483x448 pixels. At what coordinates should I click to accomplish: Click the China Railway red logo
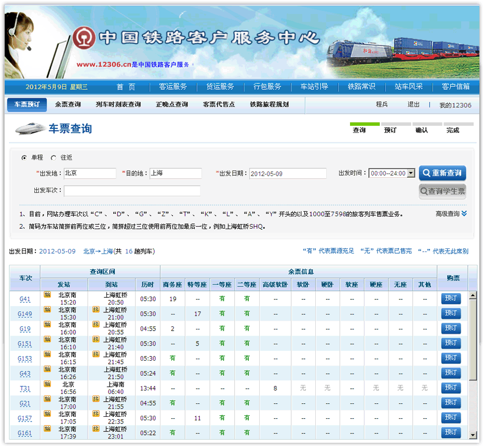[x=84, y=37]
